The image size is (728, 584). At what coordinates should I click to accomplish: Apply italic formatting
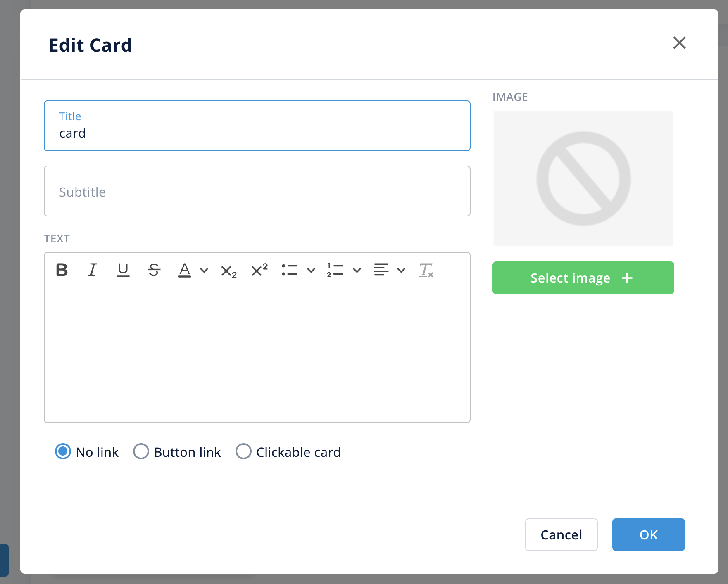tap(93, 270)
